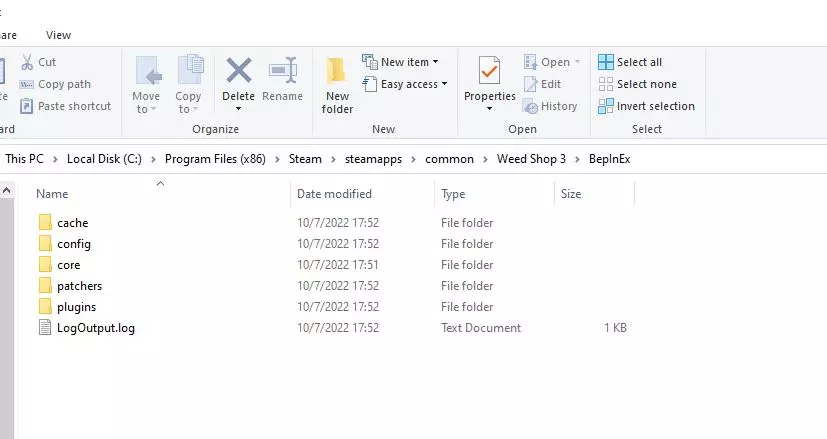
Task: Click the Delete X icon
Action: (x=239, y=70)
